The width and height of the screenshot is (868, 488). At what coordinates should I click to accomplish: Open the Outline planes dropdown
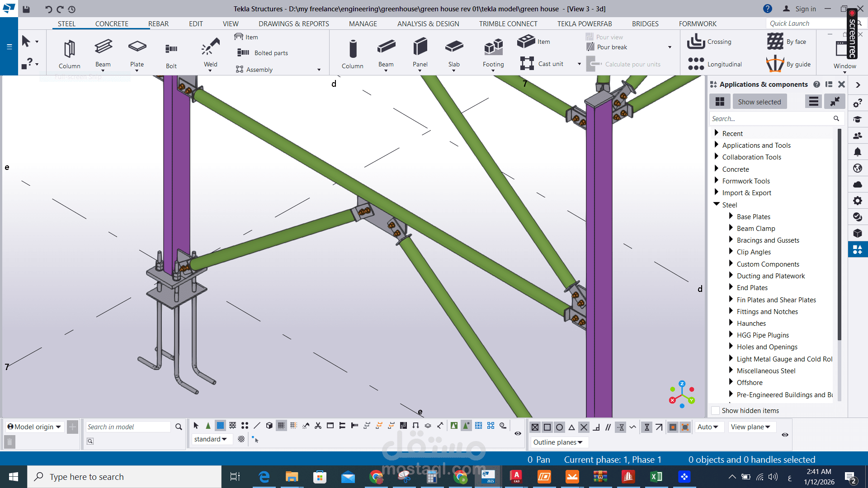tap(558, 442)
